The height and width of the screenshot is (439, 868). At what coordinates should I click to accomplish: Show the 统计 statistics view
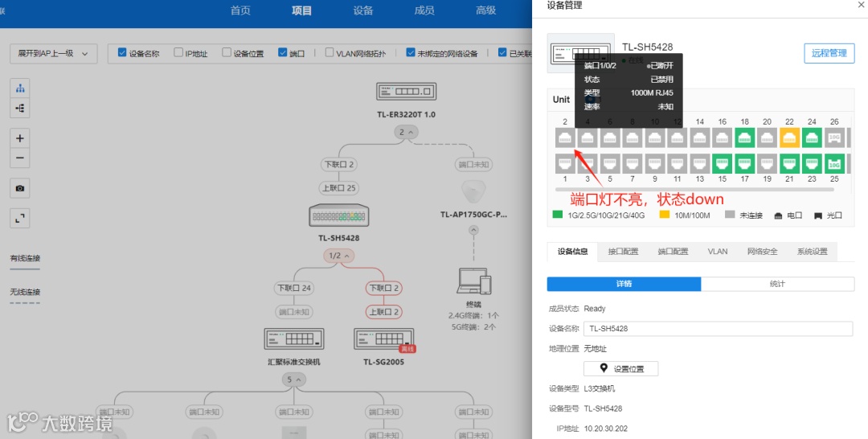click(x=777, y=284)
